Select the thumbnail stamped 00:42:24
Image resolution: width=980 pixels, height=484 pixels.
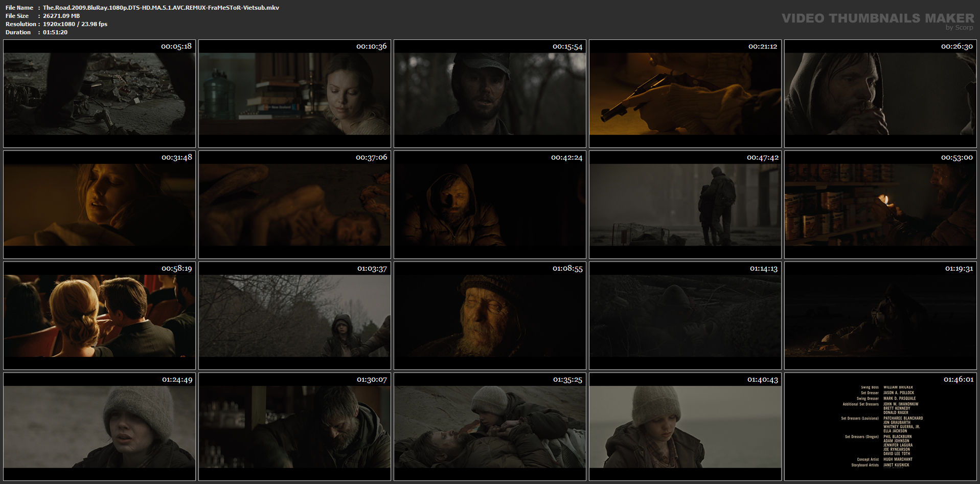(x=490, y=205)
